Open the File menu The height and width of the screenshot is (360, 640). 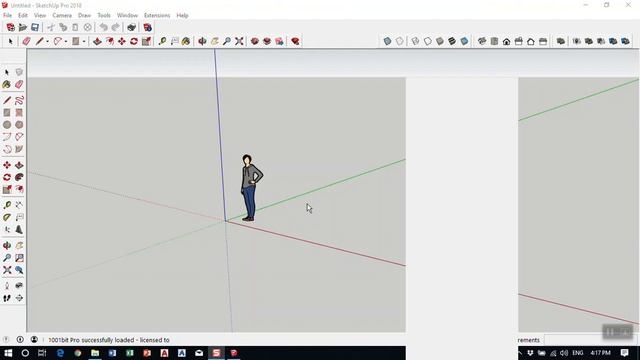point(7,15)
